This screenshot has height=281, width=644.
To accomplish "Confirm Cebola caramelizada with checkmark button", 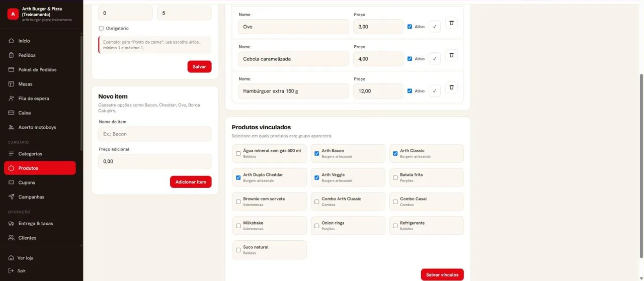I will 435,59.
